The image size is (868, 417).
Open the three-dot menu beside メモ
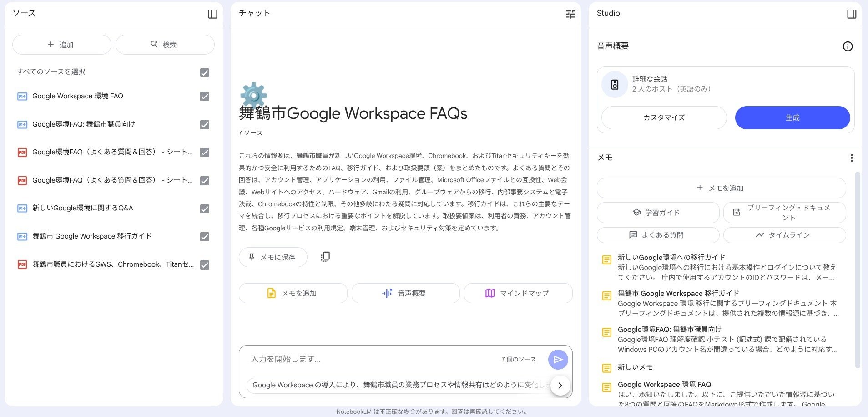(x=851, y=158)
